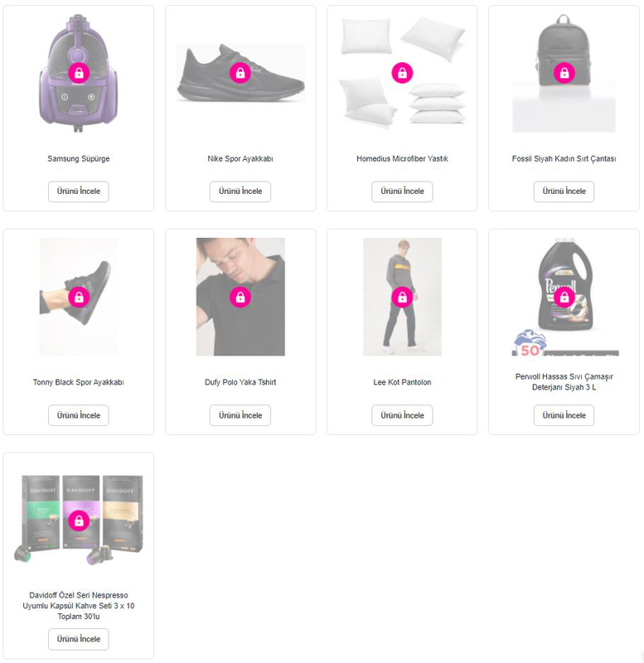This screenshot has width=644, height=663.
Task: Click lock icon on Davidoff coffee set
Action: click(79, 520)
